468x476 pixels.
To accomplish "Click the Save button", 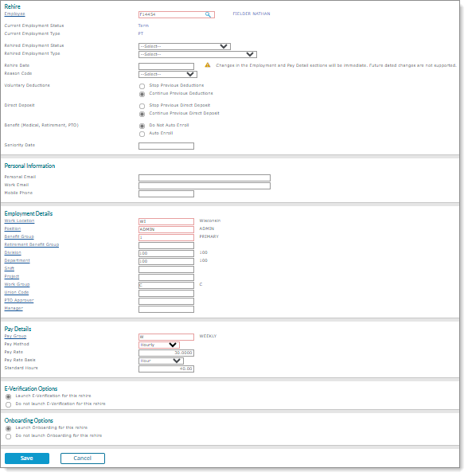I will (27, 458).
